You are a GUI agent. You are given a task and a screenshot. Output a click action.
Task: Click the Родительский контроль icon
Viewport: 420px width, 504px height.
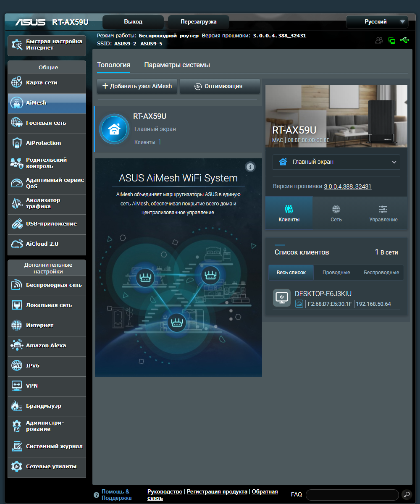coord(17,163)
